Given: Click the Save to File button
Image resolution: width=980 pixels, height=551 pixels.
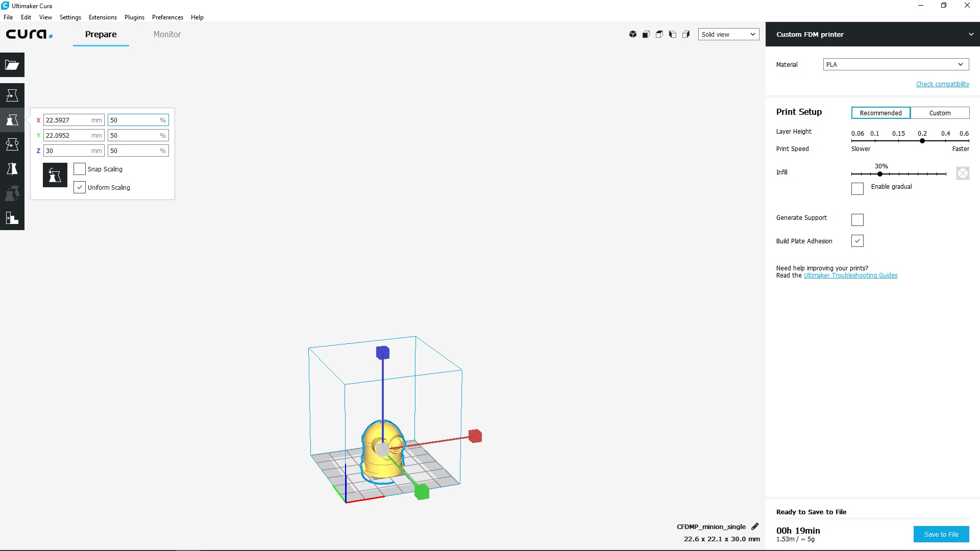Looking at the screenshot, I should (941, 534).
